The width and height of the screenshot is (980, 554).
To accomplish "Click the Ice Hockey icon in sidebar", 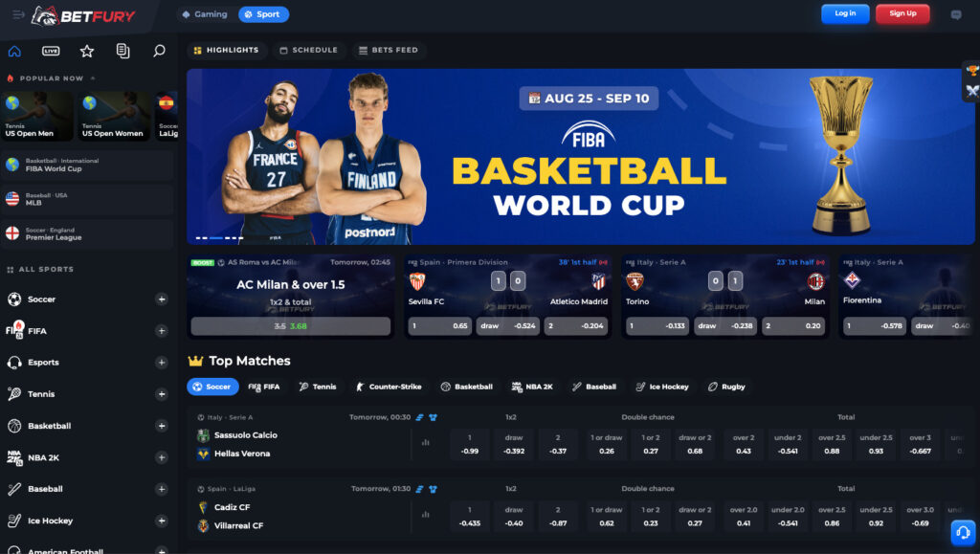I will tap(14, 521).
